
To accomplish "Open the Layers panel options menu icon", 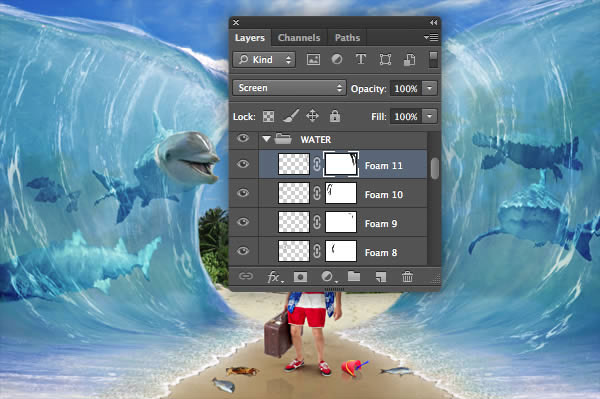I will (431, 37).
